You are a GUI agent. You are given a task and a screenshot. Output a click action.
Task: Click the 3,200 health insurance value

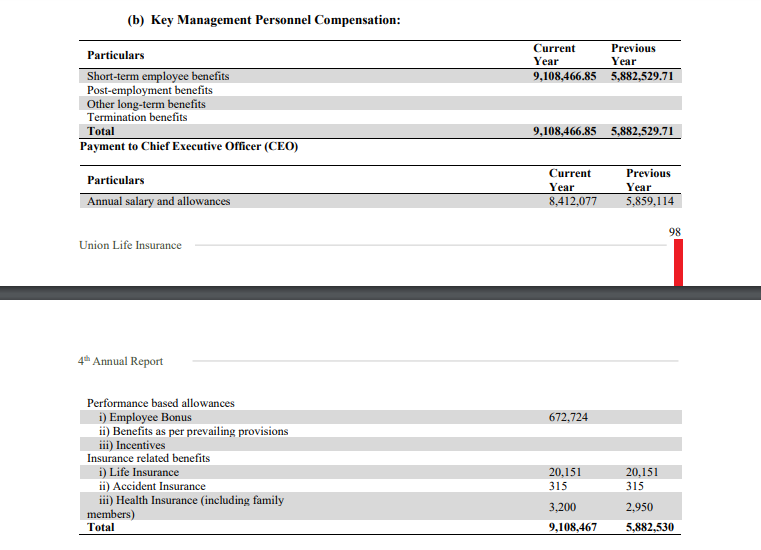pyautogui.click(x=564, y=507)
